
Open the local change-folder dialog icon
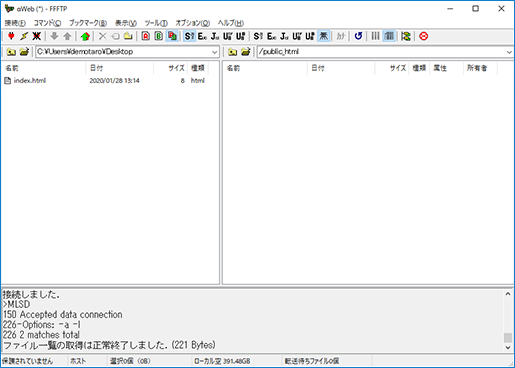(24, 52)
